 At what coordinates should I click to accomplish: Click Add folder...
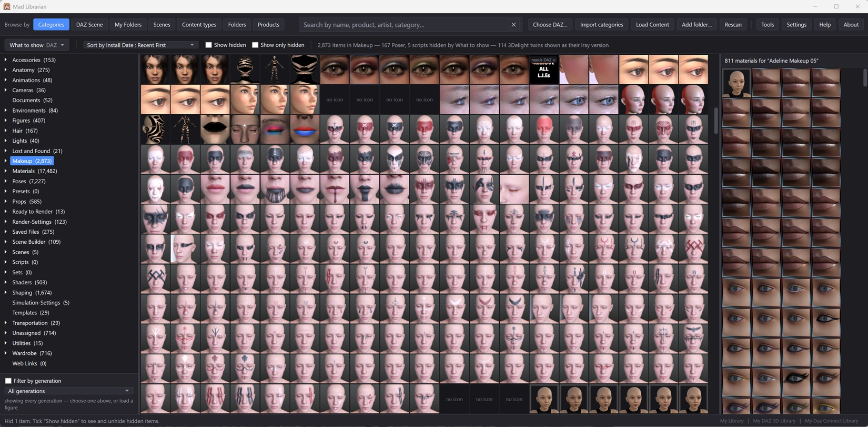click(x=697, y=25)
